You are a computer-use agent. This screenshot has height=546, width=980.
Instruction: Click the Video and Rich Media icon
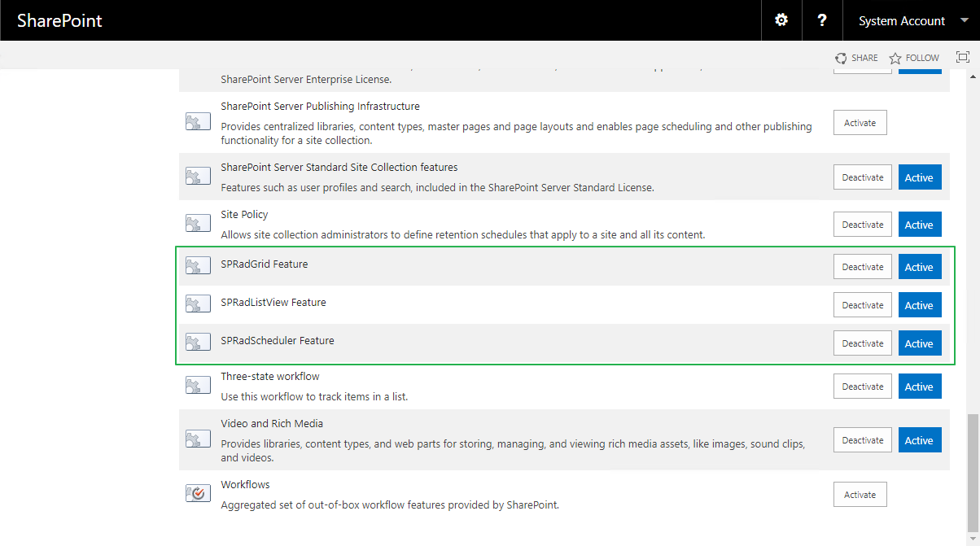coord(198,439)
